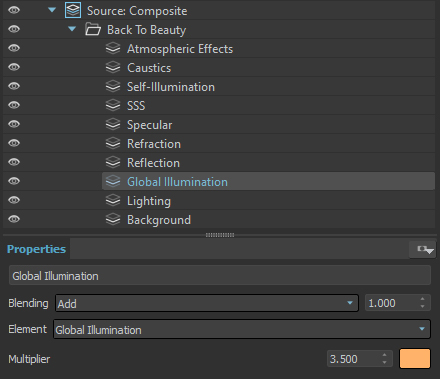Image resolution: width=440 pixels, height=379 pixels.
Task: Click the Back To Beauty folder icon
Action: (93, 29)
